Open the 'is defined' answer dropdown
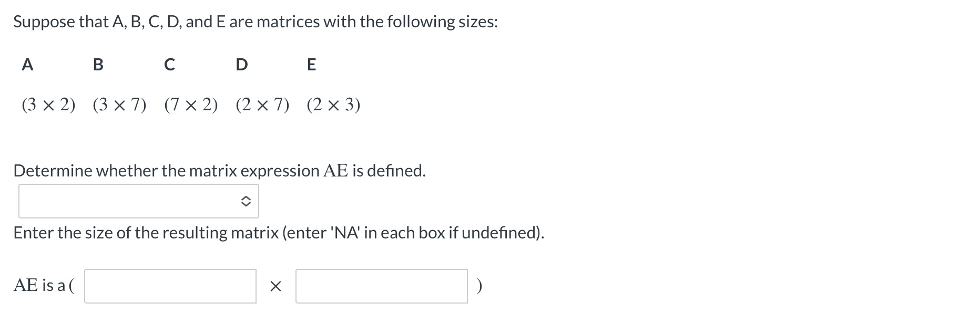Viewport: 980px width, 313px height. tap(138, 201)
